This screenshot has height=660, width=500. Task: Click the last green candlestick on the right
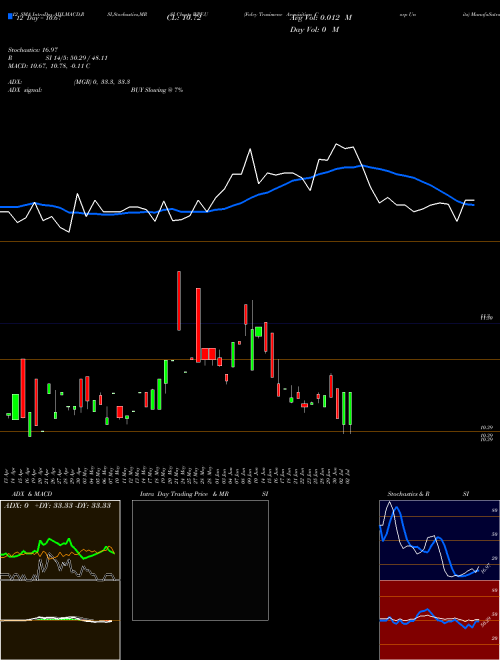[350, 408]
